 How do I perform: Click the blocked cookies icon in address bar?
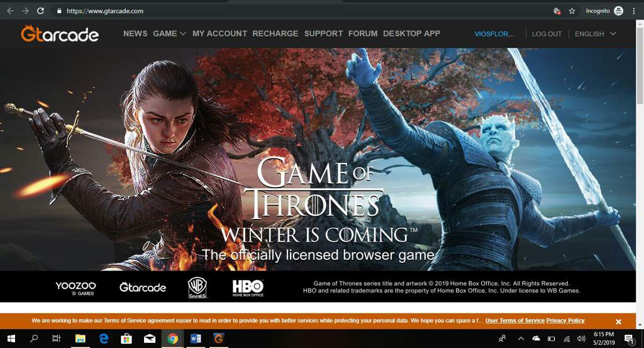[557, 11]
